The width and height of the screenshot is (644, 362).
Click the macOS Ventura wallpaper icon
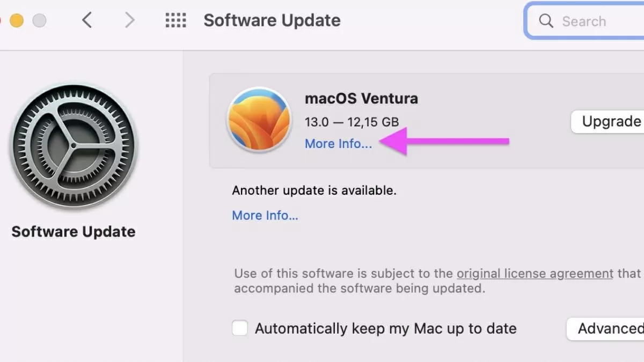click(x=259, y=119)
